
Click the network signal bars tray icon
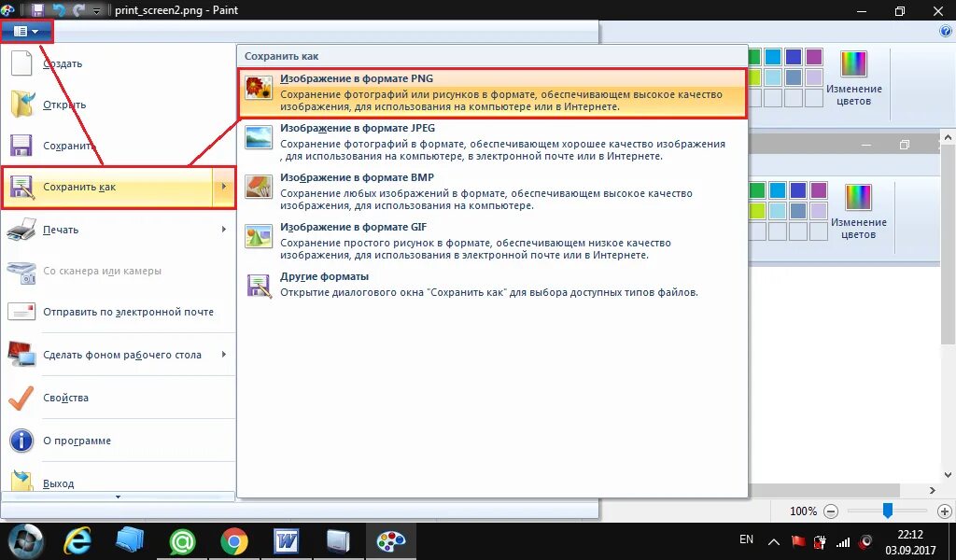coord(843,541)
